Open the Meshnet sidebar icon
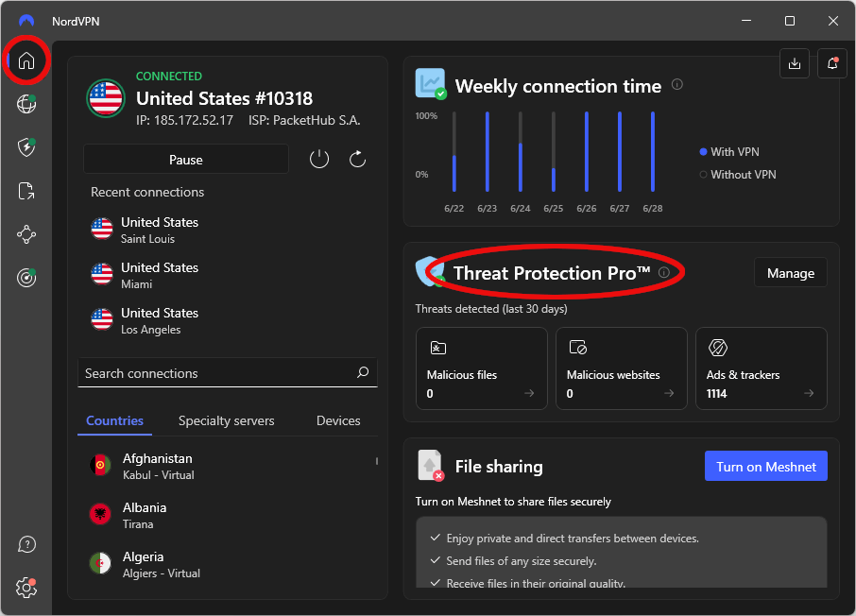The height and width of the screenshot is (616, 856). click(26, 234)
